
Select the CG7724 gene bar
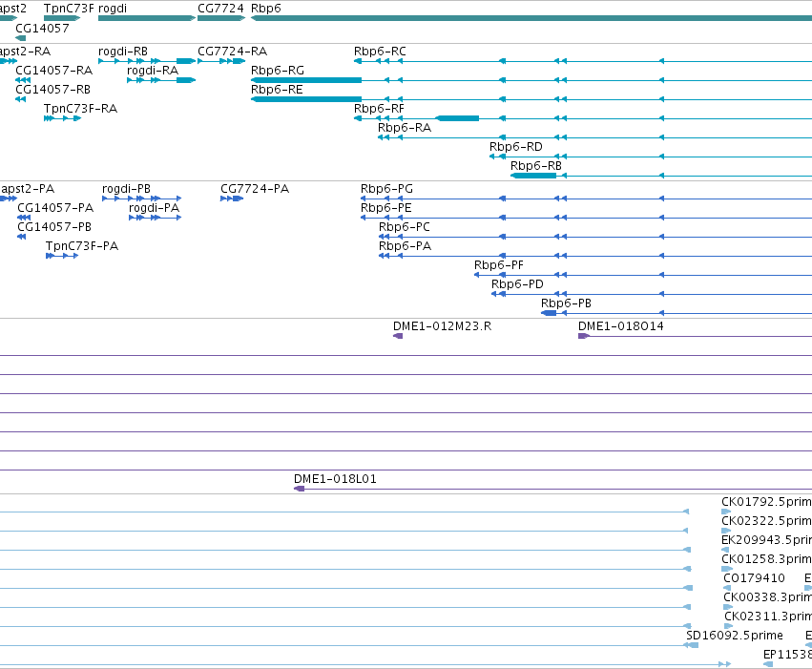(221, 18)
